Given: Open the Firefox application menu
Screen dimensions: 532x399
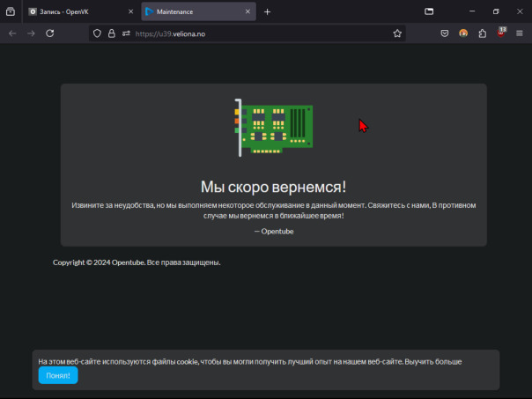Looking at the screenshot, I should [x=520, y=33].
